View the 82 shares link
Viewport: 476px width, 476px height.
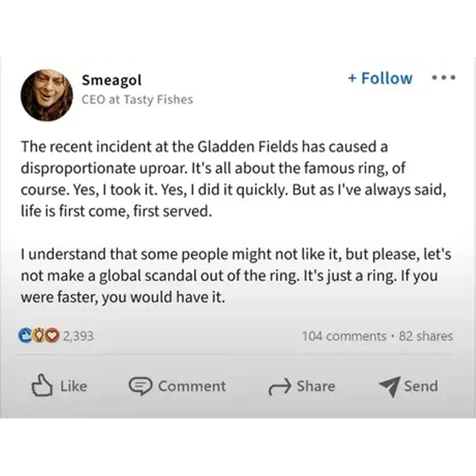[426, 336]
